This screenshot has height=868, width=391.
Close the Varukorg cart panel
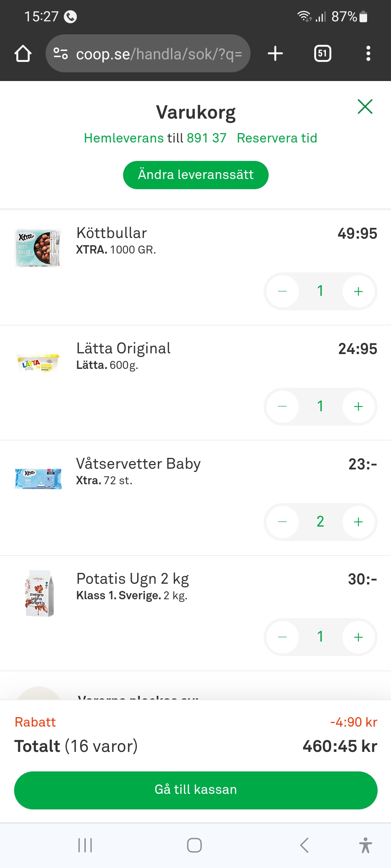pos(365,107)
